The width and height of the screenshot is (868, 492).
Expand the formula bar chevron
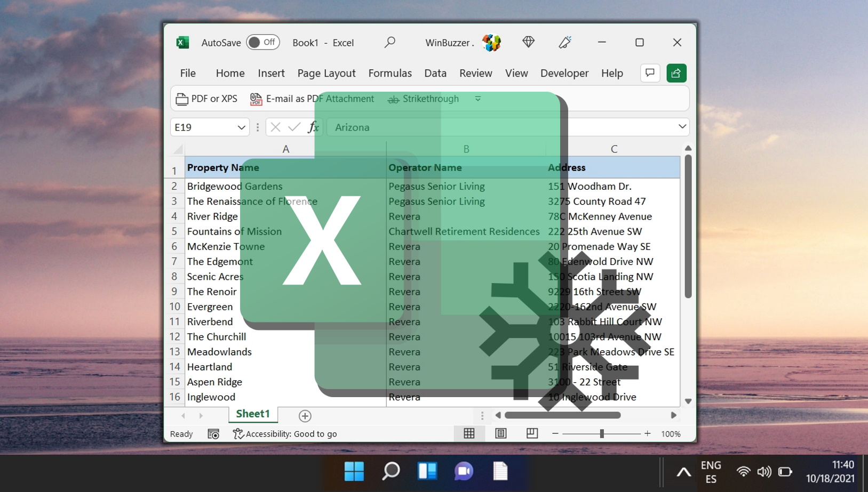682,127
